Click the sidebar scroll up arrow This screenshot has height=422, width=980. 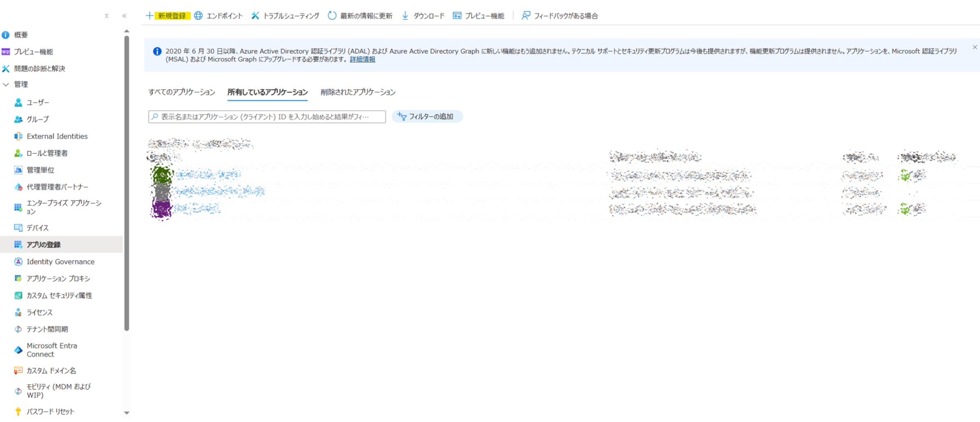(x=127, y=31)
